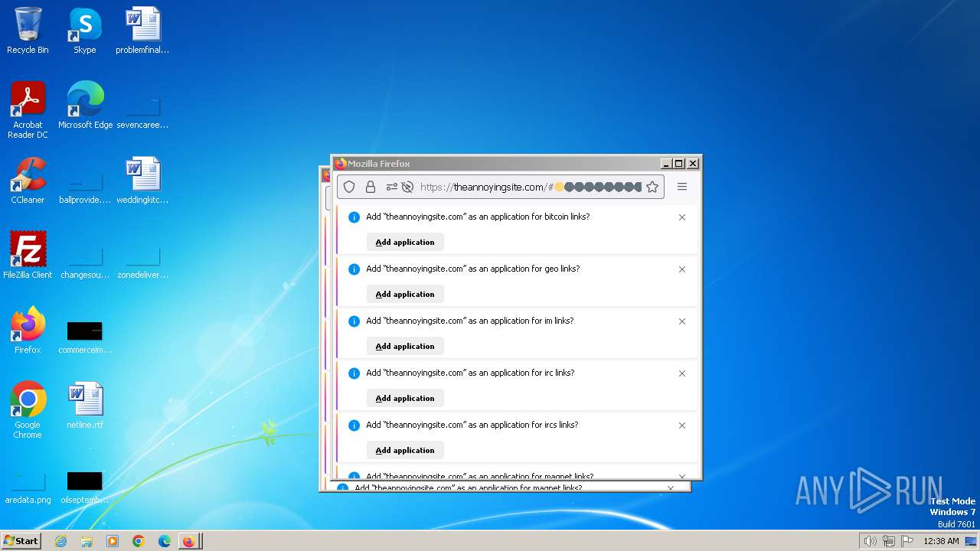Screen dimensions: 980x551
Task: Dismiss the ircs links notification
Action: (x=682, y=425)
